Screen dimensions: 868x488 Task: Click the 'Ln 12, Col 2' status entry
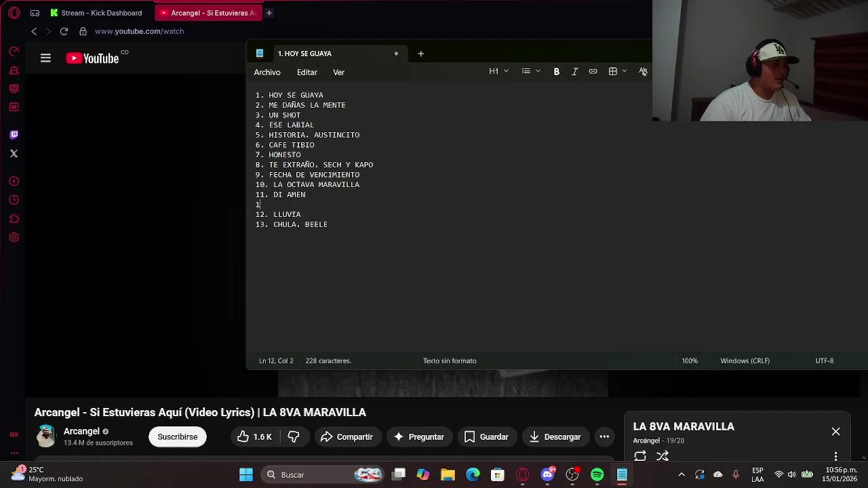click(x=276, y=361)
